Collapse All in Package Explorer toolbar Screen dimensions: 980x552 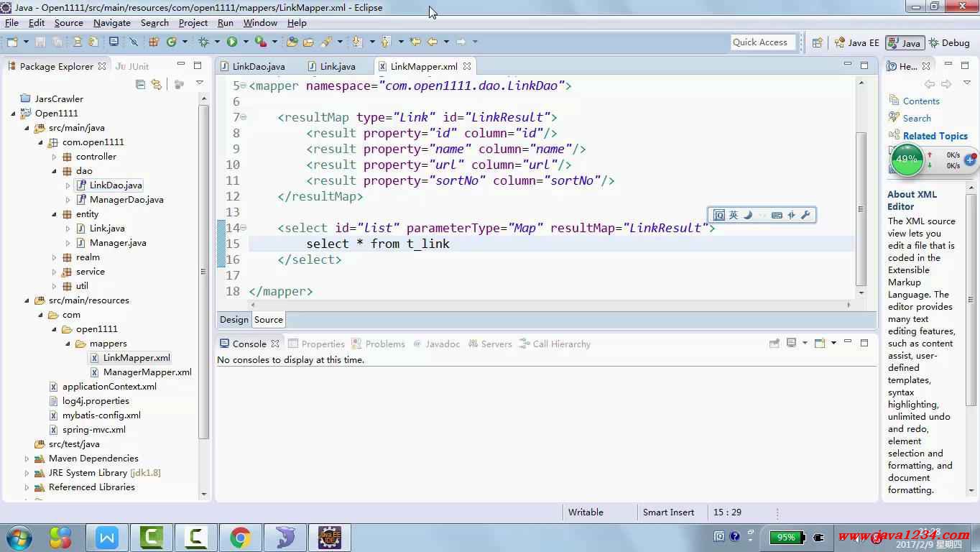140,84
